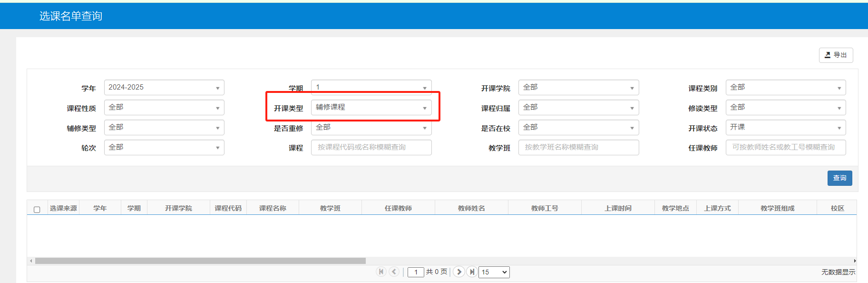This screenshot has height=283, width=868.
Task: Click the export (导出) button
Action: 836,55
